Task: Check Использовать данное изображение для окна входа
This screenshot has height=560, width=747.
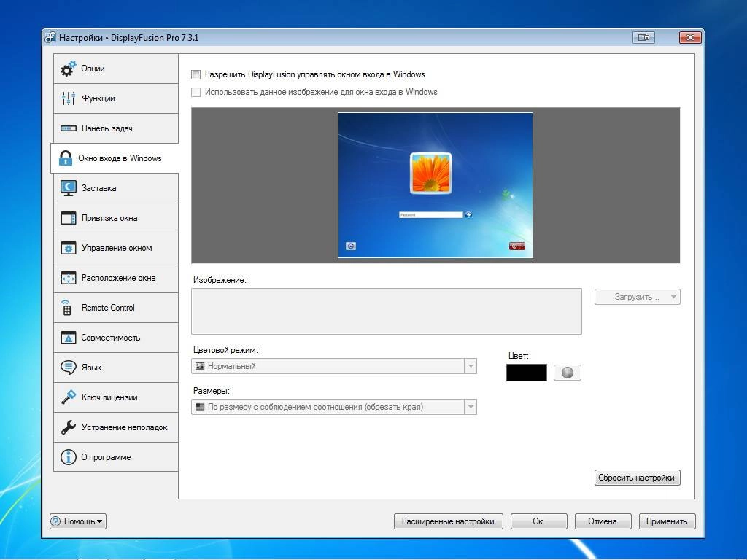Action: (196, 92)
